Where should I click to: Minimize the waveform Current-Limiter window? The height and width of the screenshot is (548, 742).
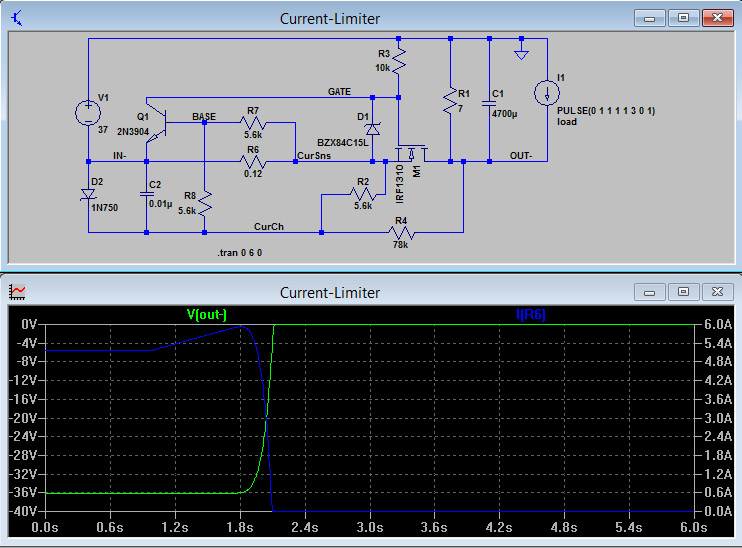click(x=651, y=292)
